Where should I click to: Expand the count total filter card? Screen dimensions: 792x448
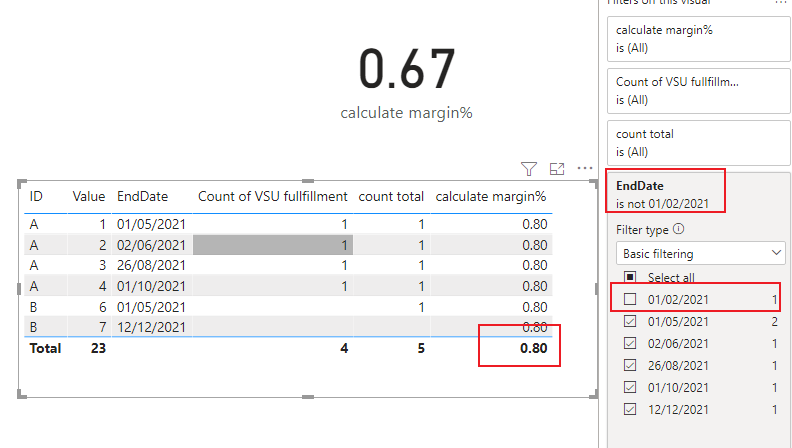coord(699,143)
